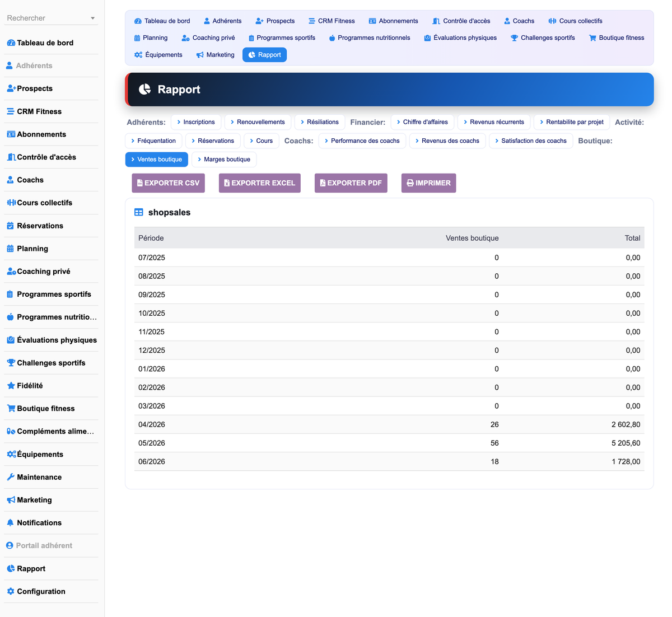The width and height of the screenshot is (672, 617).
Task: Open the Marges boutique report
Action: pyautogui.click(x=224, y=160)
